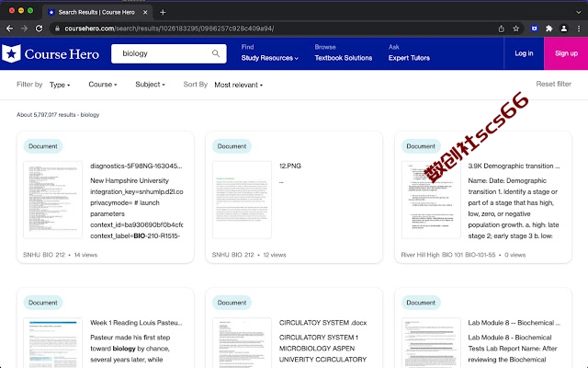Click Document badge on Louis Pasteur card
The image size is (588, 368).
tap(43, 303)
